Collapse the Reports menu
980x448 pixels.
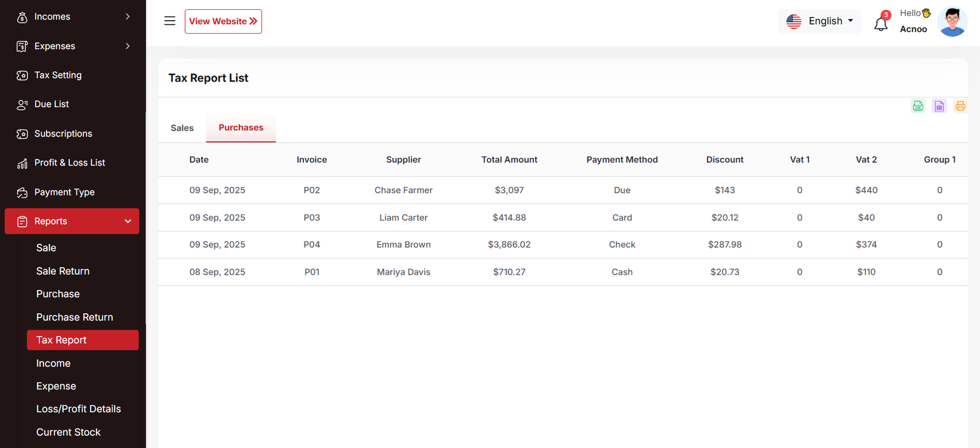[127, 221]
